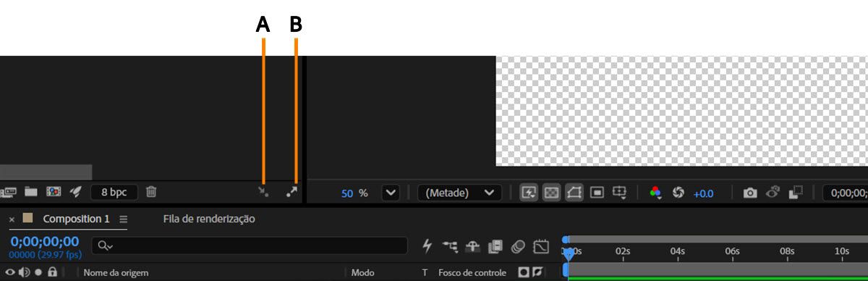Screen dimensions: 868x281
Task: Delete selected item with trash icon
Action: tap(151, 192)
